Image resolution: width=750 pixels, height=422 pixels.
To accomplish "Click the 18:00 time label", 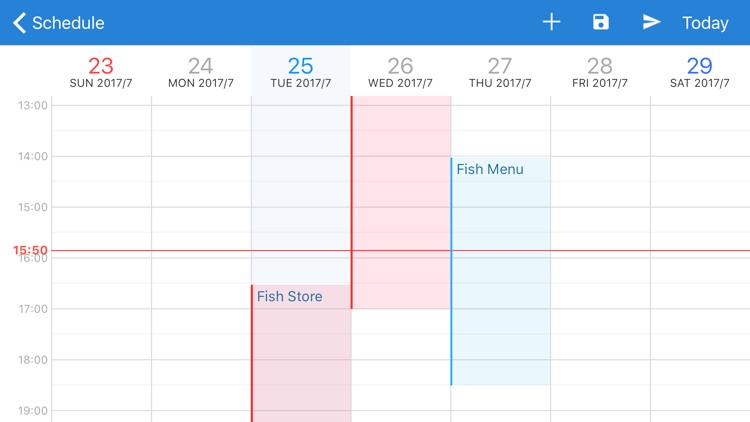I will coord(33,360).
